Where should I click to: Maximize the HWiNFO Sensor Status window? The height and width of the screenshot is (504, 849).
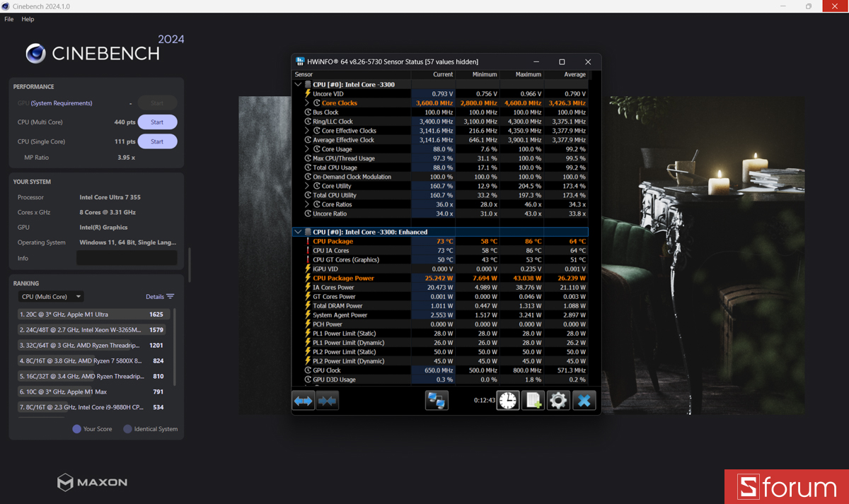(562, 62)
